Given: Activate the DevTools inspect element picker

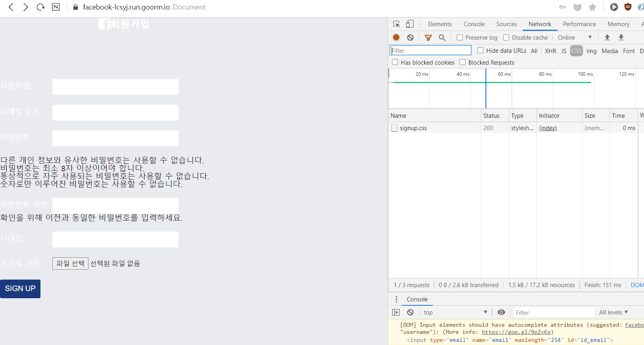Looking at the screenshot, I should (396, 24).
